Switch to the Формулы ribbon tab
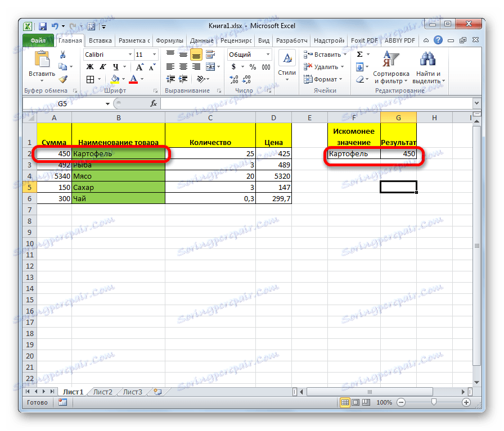 pos(169,40)
